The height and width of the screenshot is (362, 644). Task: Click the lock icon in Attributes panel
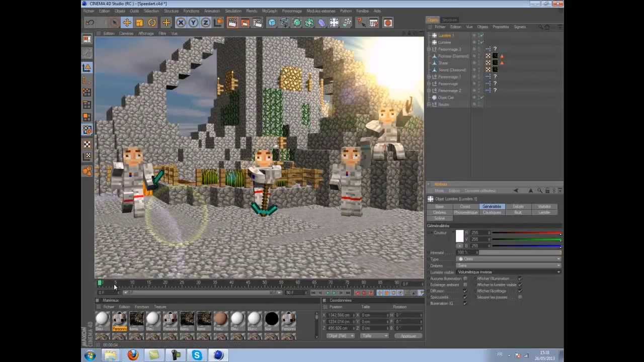[x=547, y=191]
